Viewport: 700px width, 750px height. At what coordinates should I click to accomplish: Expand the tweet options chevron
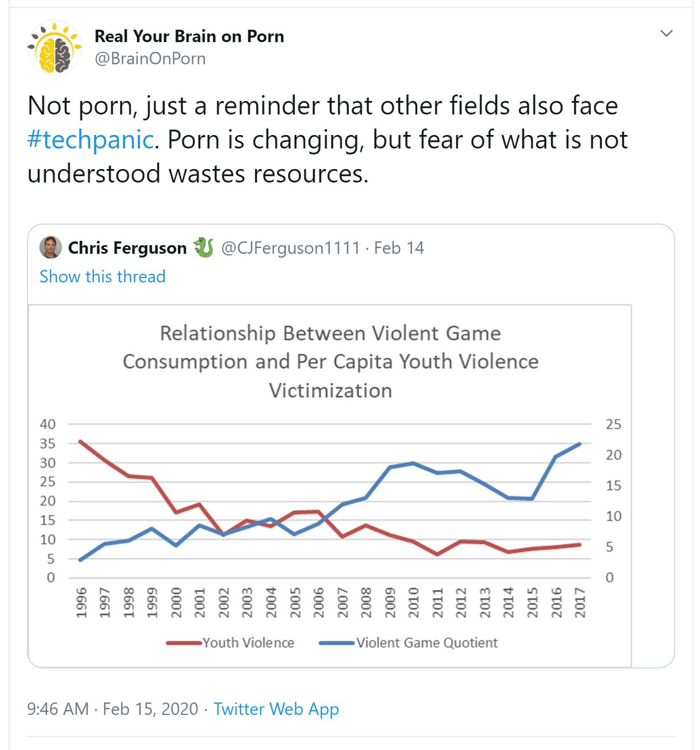click(667, 33)
